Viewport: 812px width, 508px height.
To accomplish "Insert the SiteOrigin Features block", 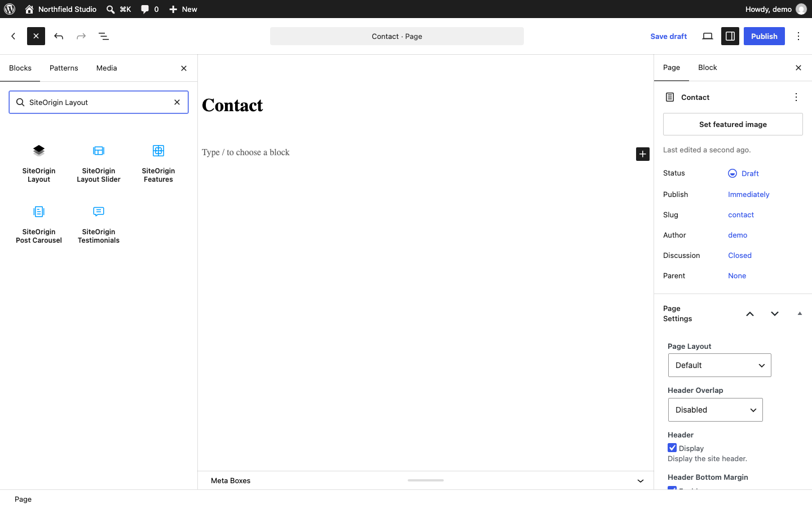I will [x=158, y=163].
